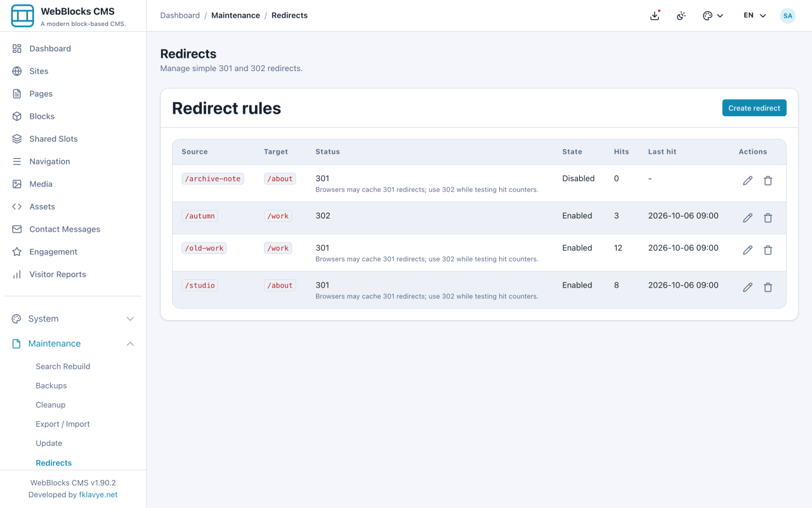Open the SA user avatar menu
Image resolution: width=812 pixels, height=508 pixels.
787,15
